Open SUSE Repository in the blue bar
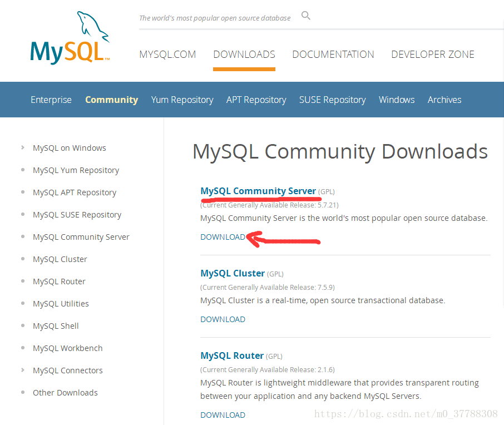This screenshot has height=425, width=504. pos(332,100)
